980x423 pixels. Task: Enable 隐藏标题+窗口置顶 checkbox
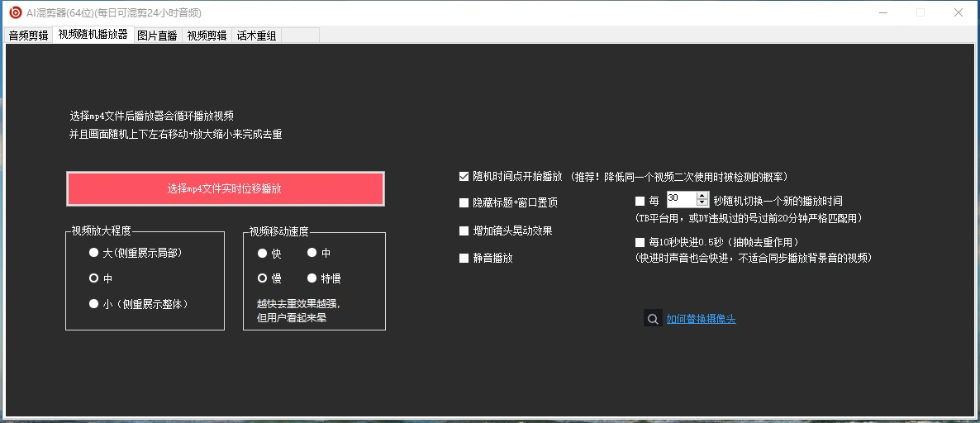[x=464, y=202]
